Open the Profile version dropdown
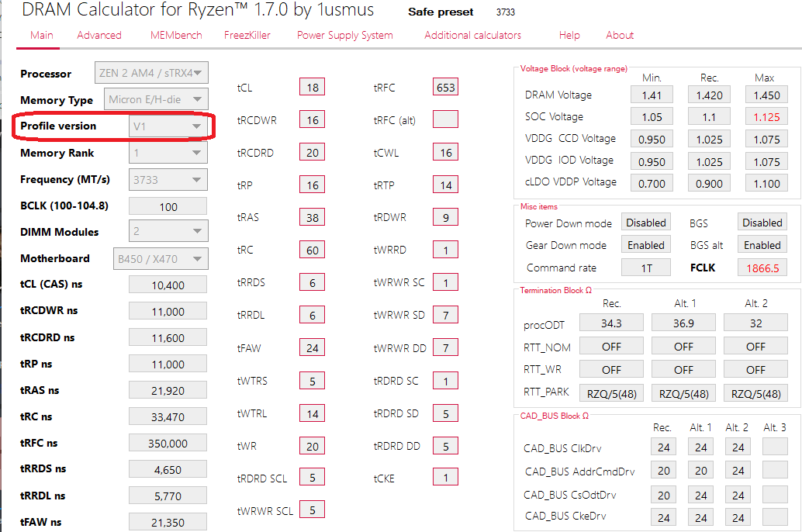 168,126
